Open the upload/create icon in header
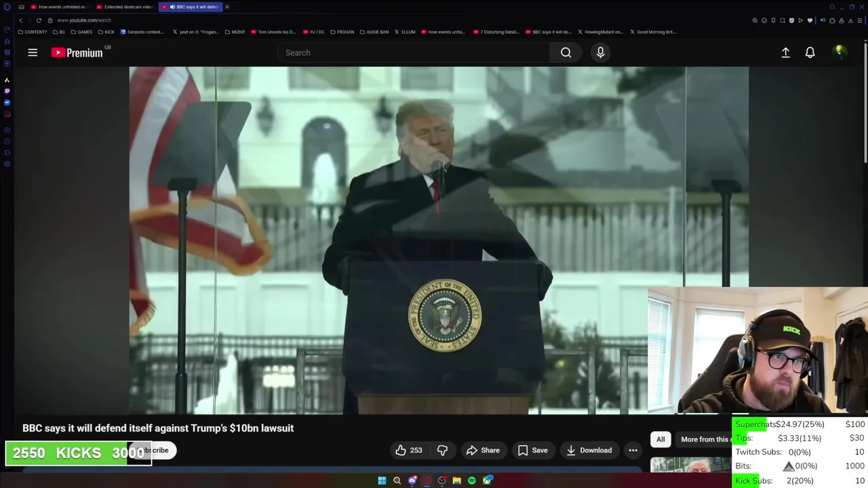The width and height of the screenshot is (868, 488). [x=785, y=52]
